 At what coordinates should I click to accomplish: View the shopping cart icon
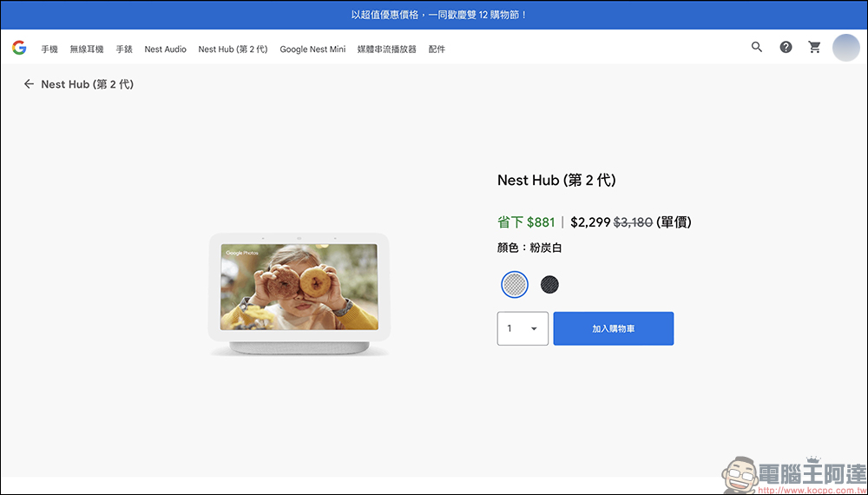coord(814,47)
